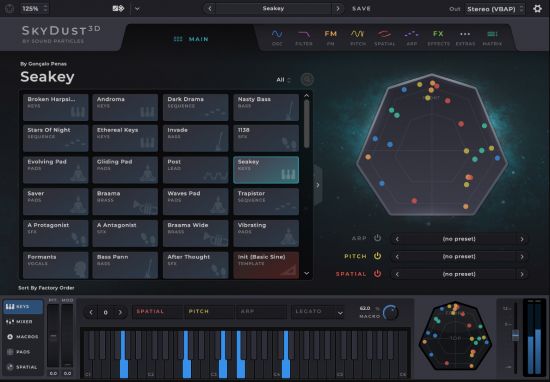Screen dimensions: 550x382
Task: Toggle the ARP power button
Action: point(377,238)
